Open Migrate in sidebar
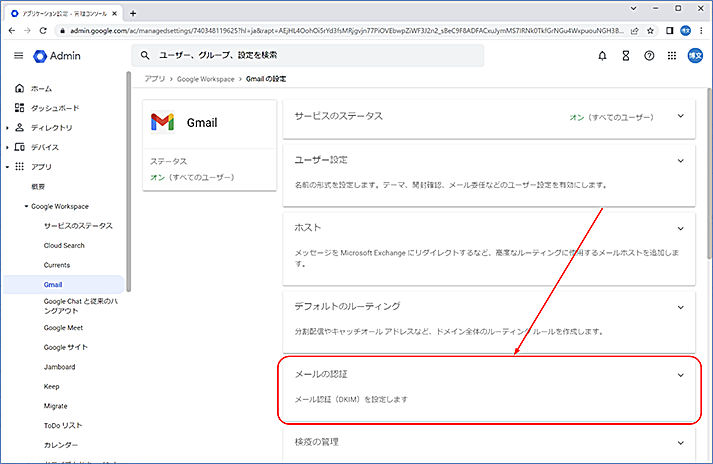The height and width of the screenshot is (464, 713). 55,406
